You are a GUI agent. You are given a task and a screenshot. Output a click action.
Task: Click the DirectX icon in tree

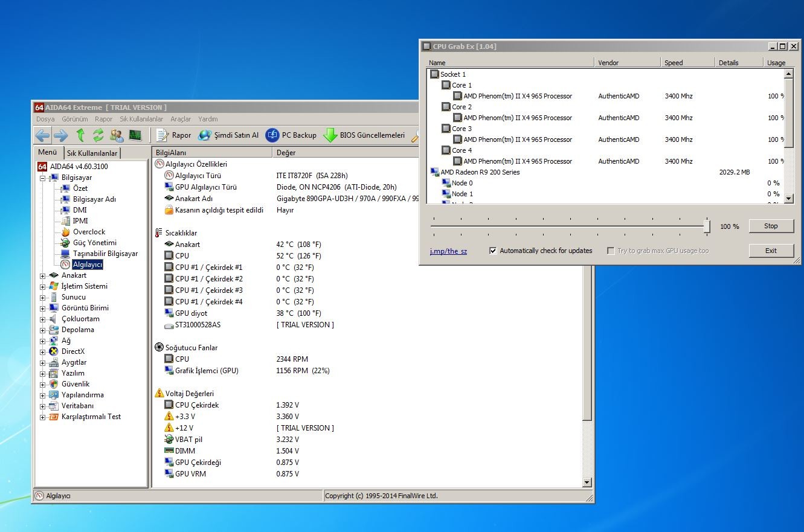click(54, 351)
